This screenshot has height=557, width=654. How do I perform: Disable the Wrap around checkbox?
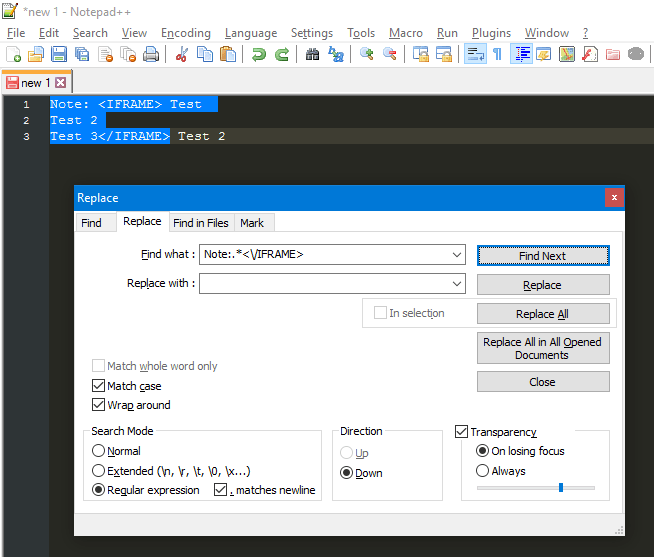[x=99, y=405]
